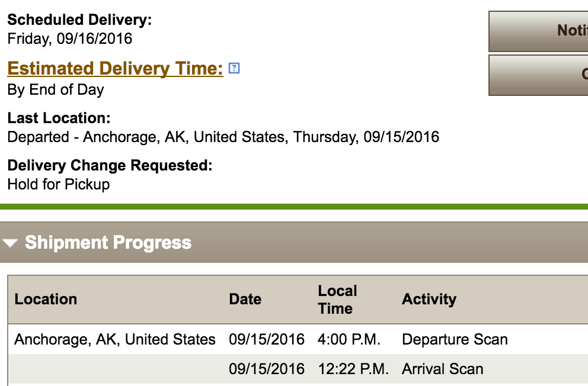Click the Local Time column header
Screen dimensions: 588x386
point(337,300)
